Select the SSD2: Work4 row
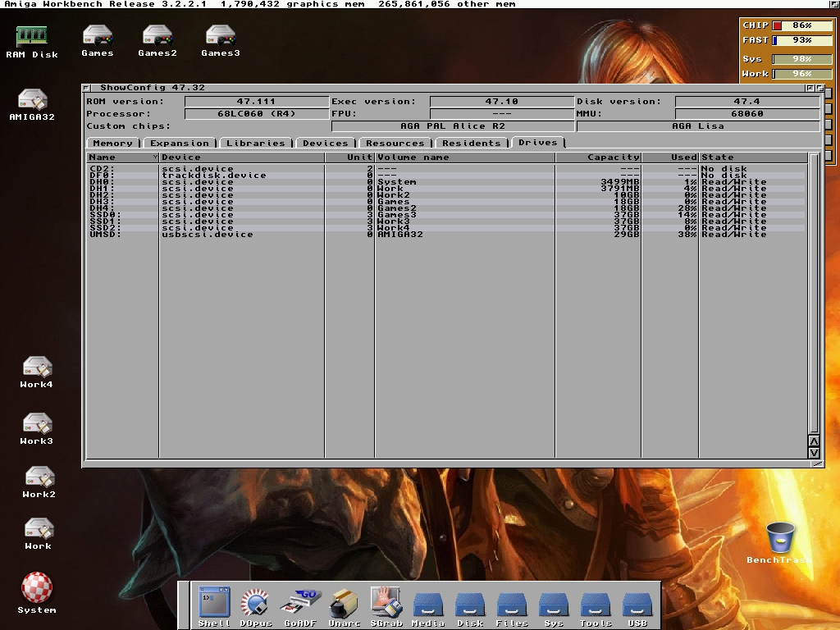The width and height of the screenshot is (840, 630). click(446, 228)
